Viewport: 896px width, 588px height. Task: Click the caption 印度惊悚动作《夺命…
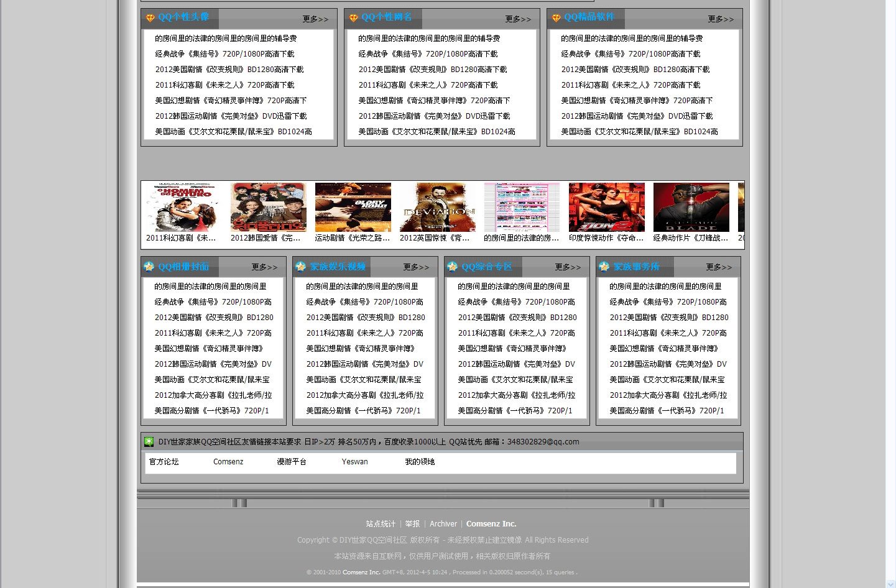(606, 238)
